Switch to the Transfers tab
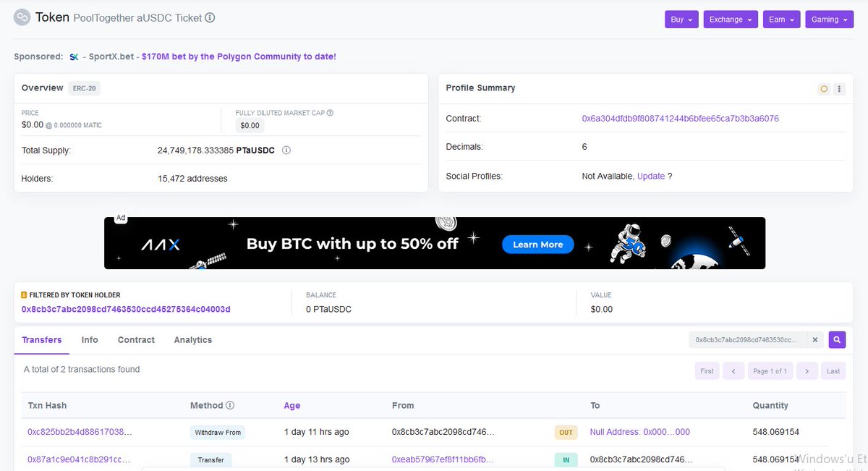The image size is (868, 471). 42,340
